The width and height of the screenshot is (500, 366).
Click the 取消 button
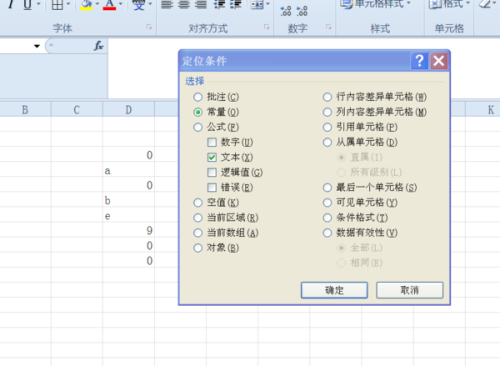(x=410, y=290)
